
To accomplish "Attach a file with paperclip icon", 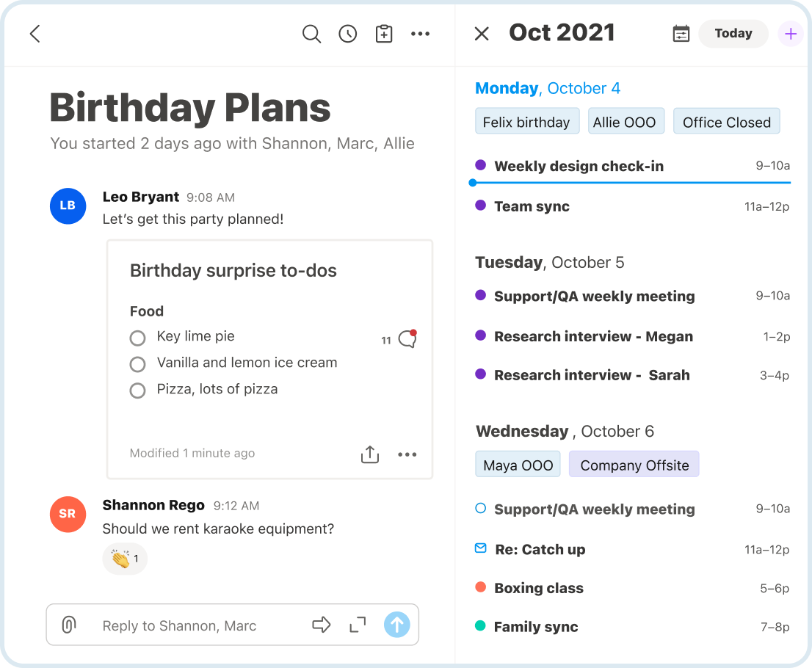I will tap(69, 625).
